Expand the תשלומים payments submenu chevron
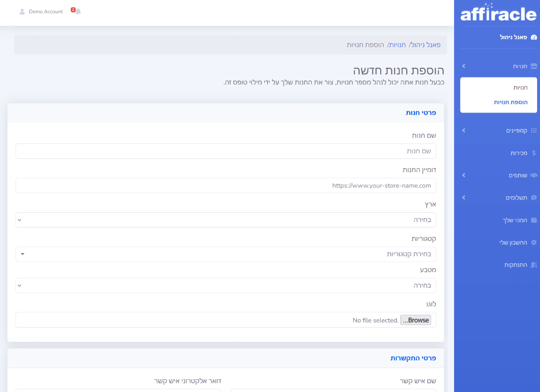The height and width of the screenshot is (392, 540). click(x=464, y=197)
